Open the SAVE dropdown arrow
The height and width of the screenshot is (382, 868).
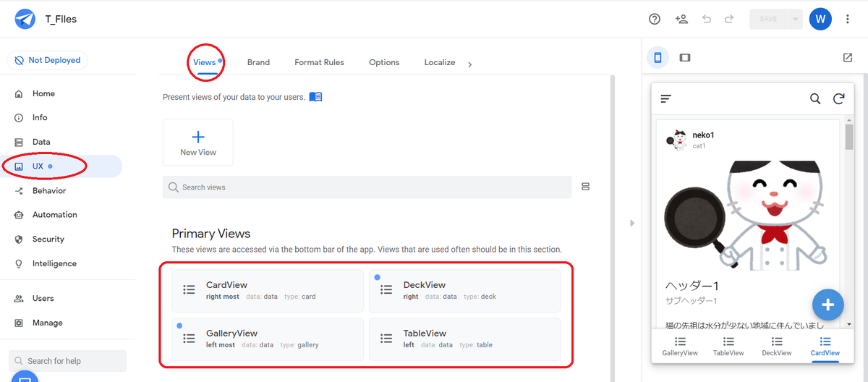pyautogui.click(x=796, y=20)
